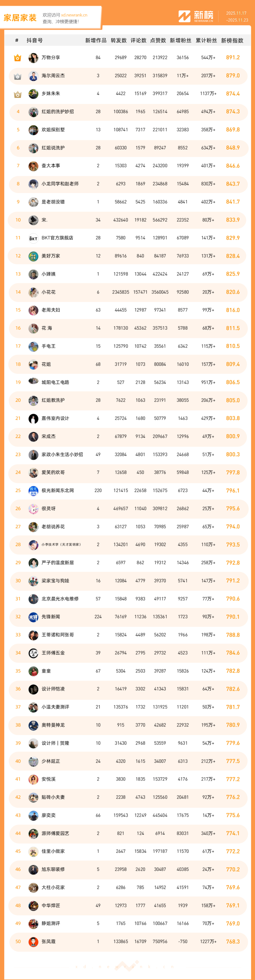
Task: Open 海尔周云杰 account name
Action: 53,76
